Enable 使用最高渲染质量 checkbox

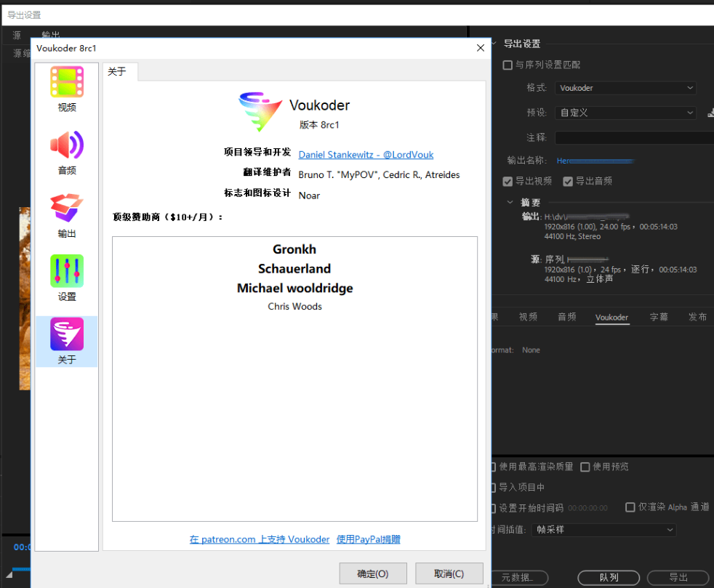tap(493, 467)
